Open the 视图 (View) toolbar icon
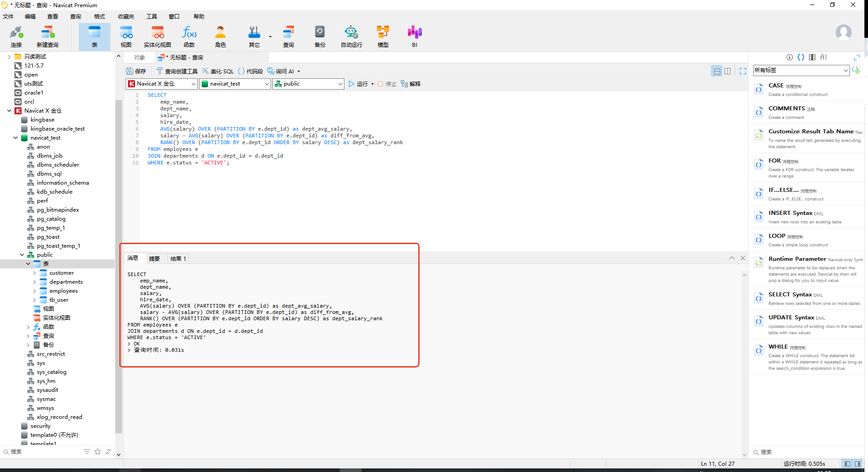 pyautogui.click(x=126, y=36)
